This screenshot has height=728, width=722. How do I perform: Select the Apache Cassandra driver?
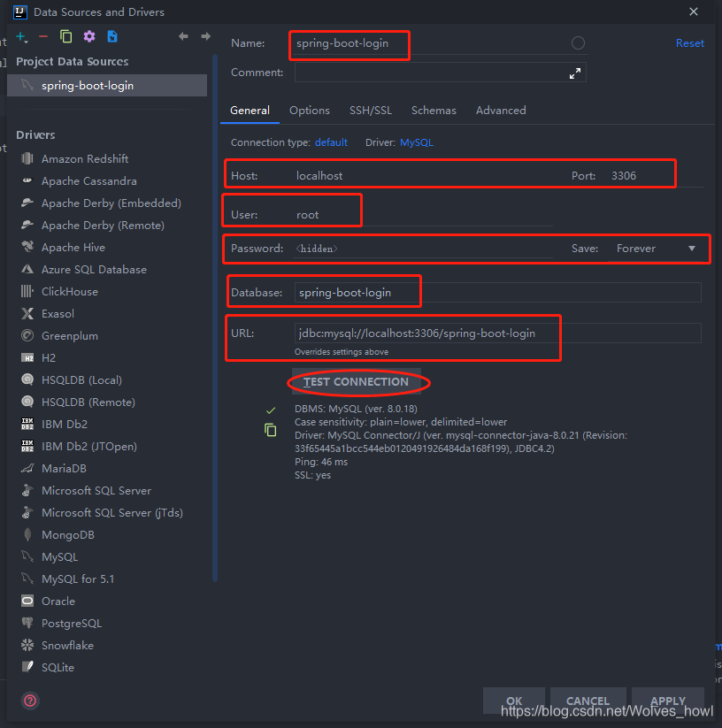pos(89,181)
